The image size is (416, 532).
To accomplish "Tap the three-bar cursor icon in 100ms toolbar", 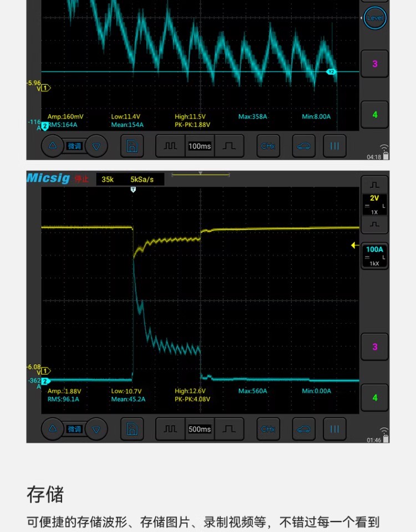I will [334, 146].
